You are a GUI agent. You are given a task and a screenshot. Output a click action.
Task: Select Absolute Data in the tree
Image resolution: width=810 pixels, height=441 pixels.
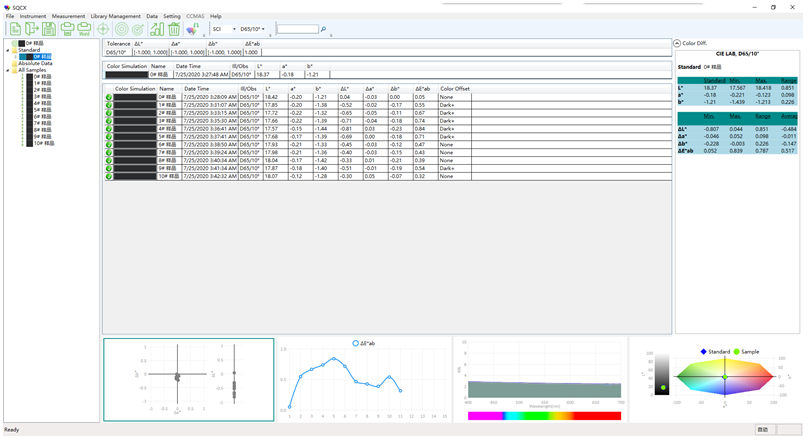34,63
